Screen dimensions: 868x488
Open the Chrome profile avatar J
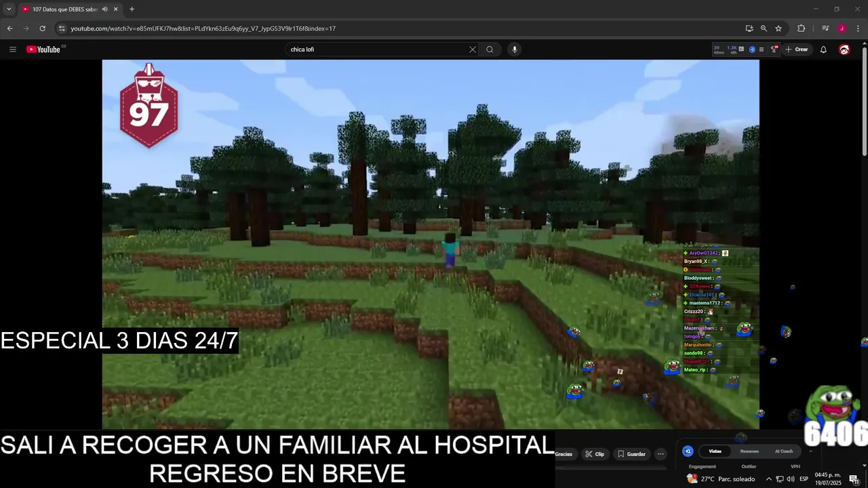[842, 28]
